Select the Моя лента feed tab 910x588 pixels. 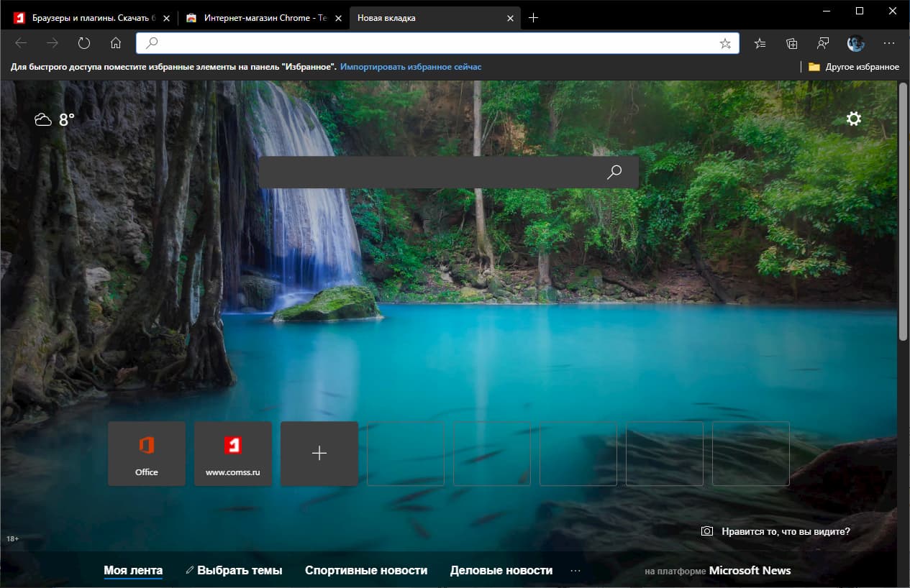point(133,570)
